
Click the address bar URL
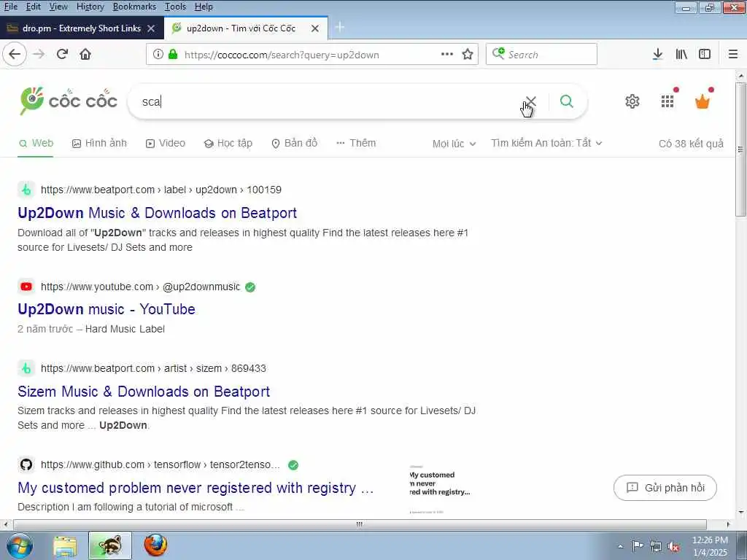click(x=282, y=55)
